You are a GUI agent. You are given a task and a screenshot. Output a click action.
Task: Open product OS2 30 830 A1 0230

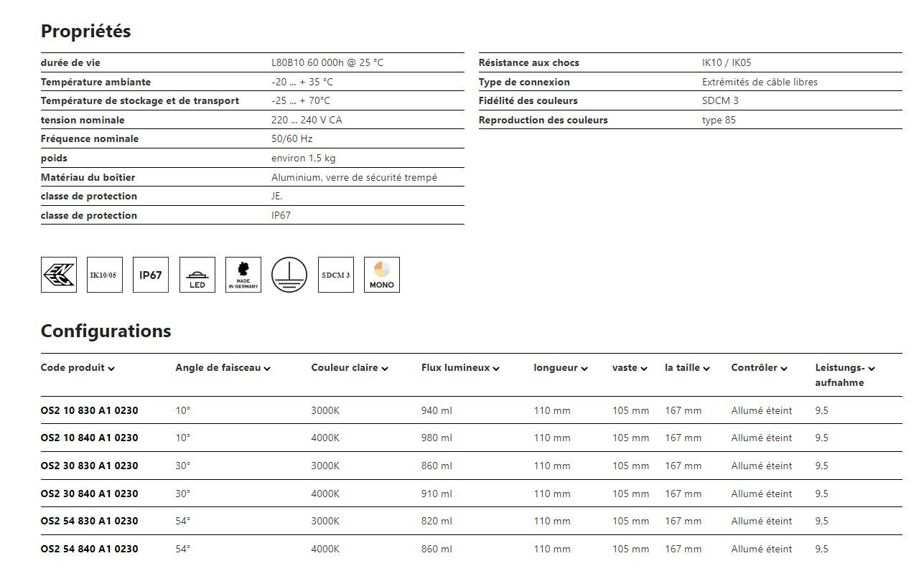[x=89, y=466]
